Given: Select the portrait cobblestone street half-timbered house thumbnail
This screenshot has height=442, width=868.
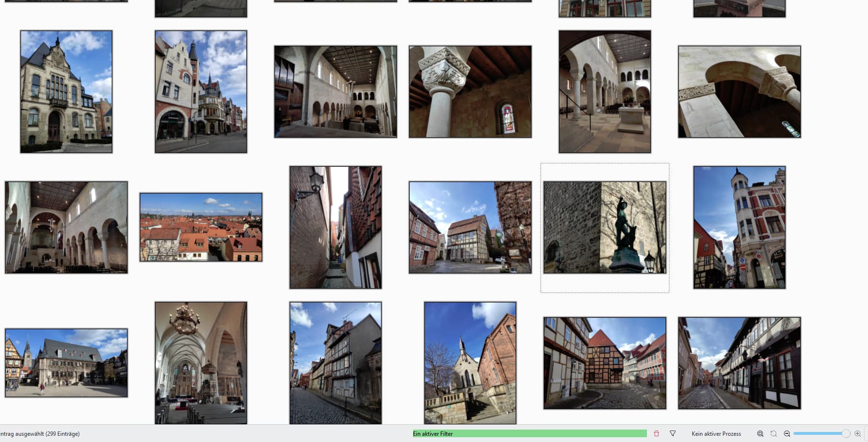Looking at the screenshot, I should 336,363.
